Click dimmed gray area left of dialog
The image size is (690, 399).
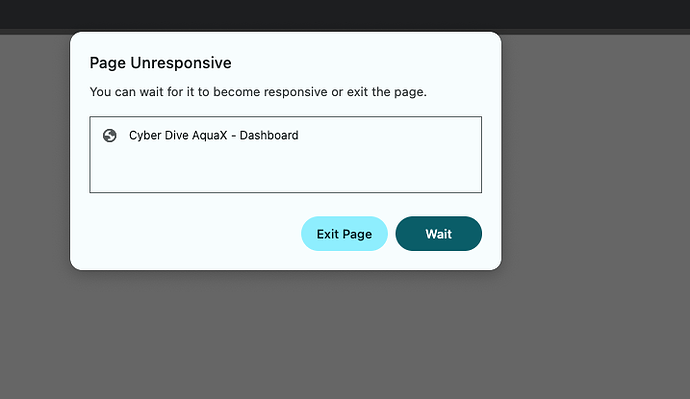coord(34,176)
